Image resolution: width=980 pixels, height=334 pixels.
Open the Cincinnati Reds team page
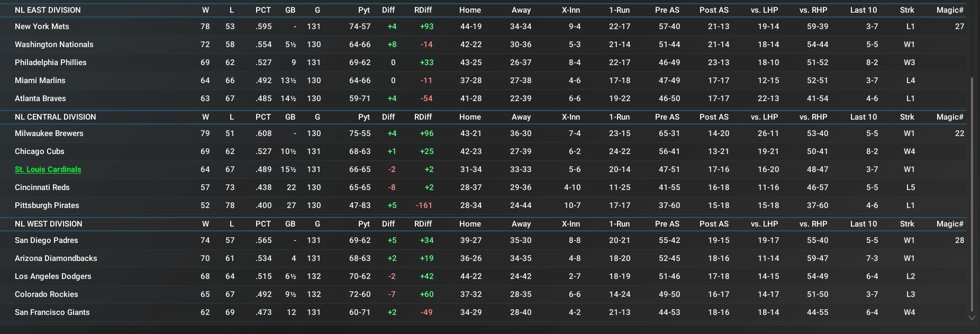click(x=42, y=187)
